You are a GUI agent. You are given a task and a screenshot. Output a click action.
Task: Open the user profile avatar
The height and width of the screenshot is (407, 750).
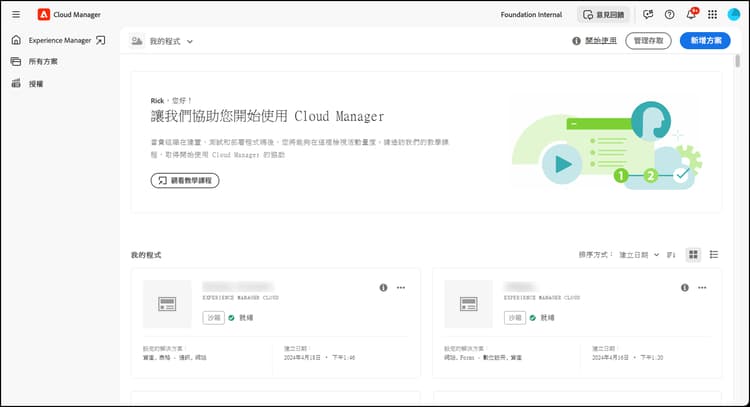(x=734, y=14)
